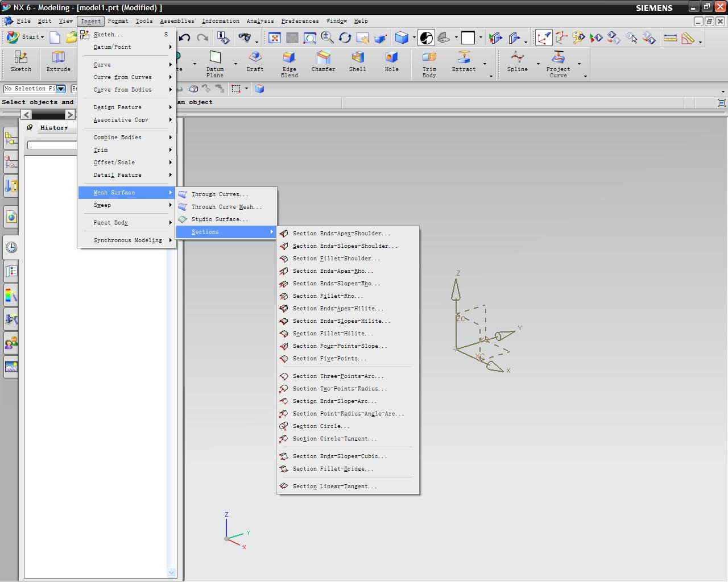Click the Sketch tool icon
Image resolution: width=728 pixels, height=582 pixels.
coord(21,61)
